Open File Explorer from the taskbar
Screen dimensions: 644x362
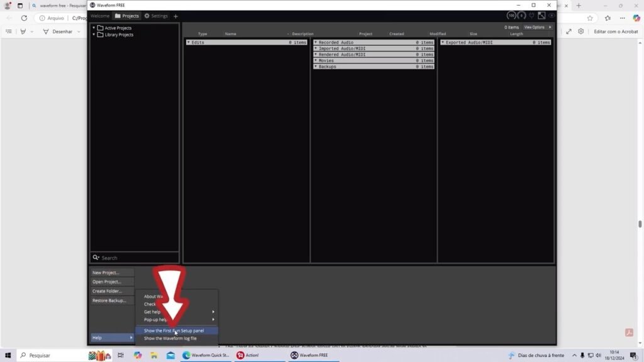(x=154, y=356)
